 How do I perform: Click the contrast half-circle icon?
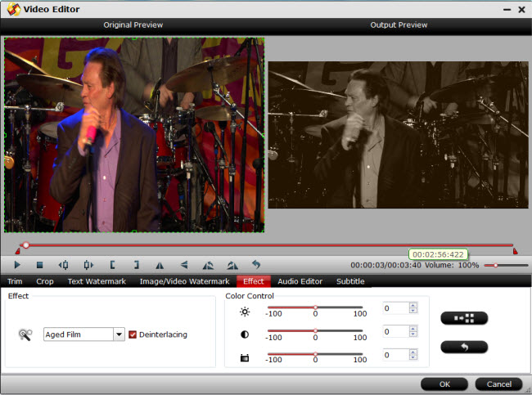click(x=245, y=334)
